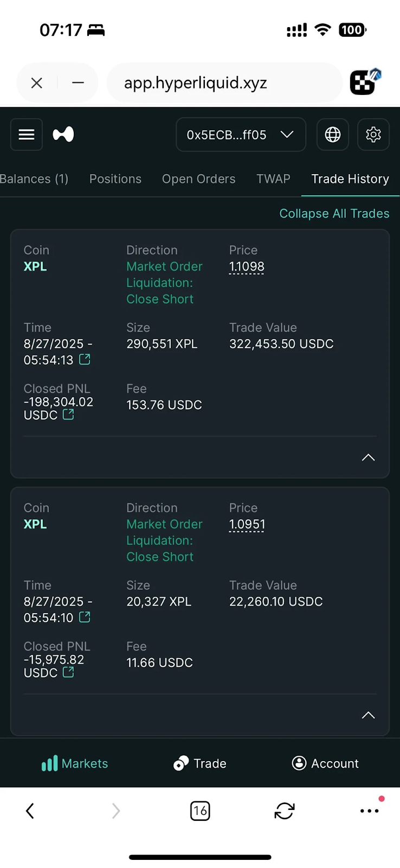The height and width of the screenshot is (868, 400).
Task: Open the hamburger menu button
Action: tap(27, 135)
